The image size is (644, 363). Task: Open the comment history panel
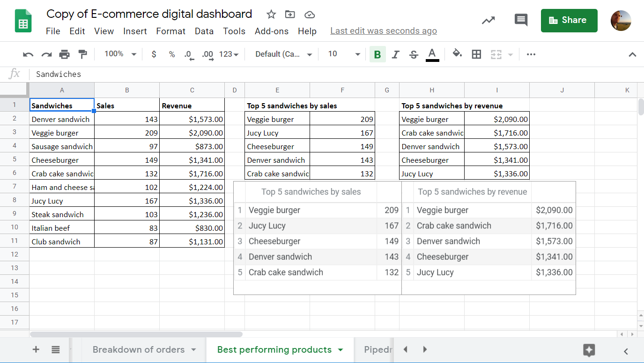click(x=521, y=21)
